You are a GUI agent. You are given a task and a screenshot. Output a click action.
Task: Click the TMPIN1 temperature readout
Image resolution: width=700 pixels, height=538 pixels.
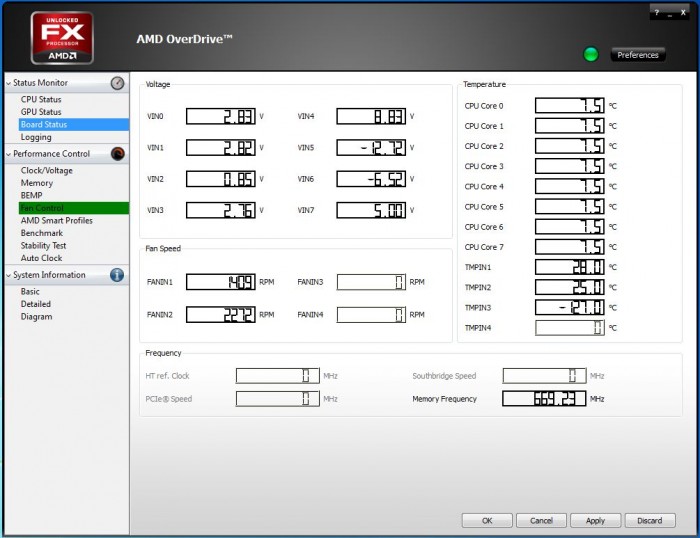coord(570,267)
